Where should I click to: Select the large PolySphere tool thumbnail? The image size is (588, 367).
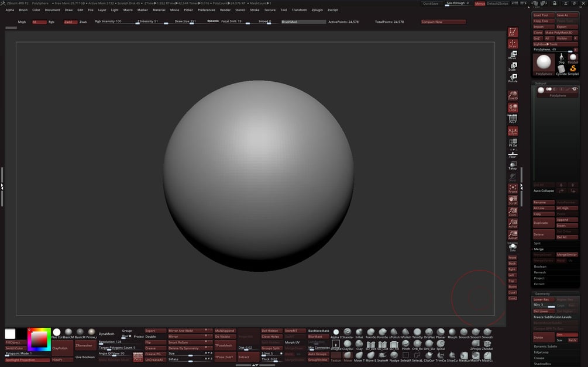pyautogui.click(x=544, y=63)
